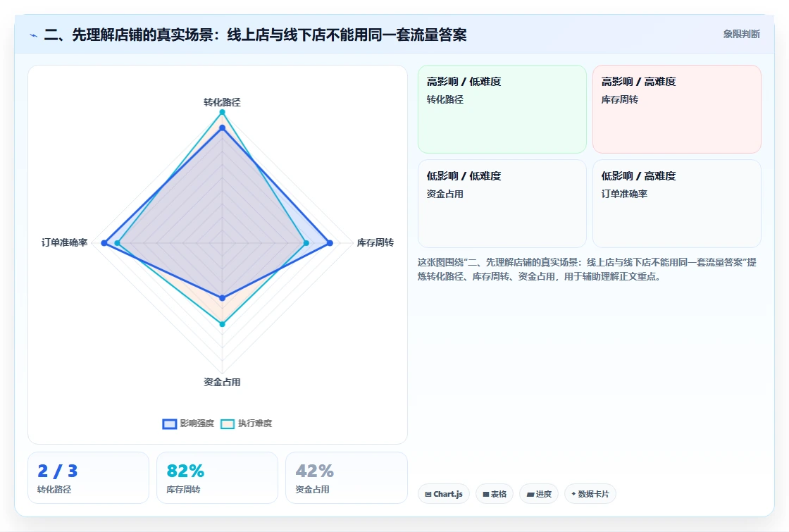Click the 象限判断 label in the header

[x=741, y=35]
